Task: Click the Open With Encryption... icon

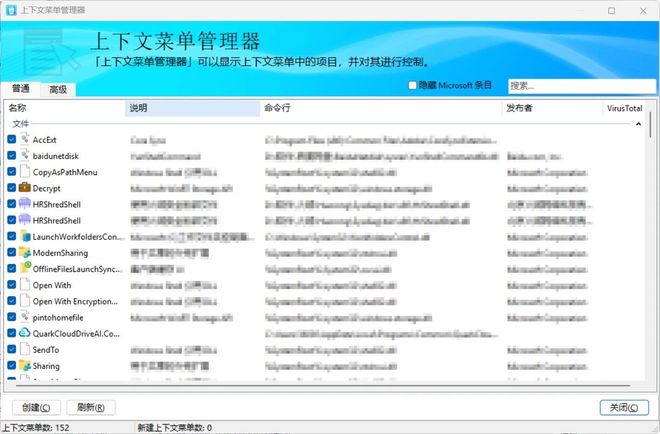Action: point(25,301)
